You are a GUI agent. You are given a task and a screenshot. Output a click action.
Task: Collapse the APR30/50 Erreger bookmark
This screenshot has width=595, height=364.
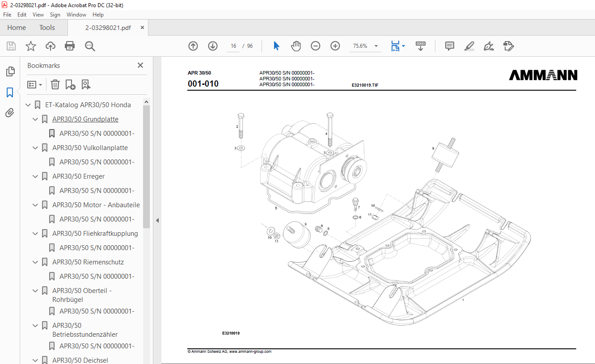click(x=35, y=176)
